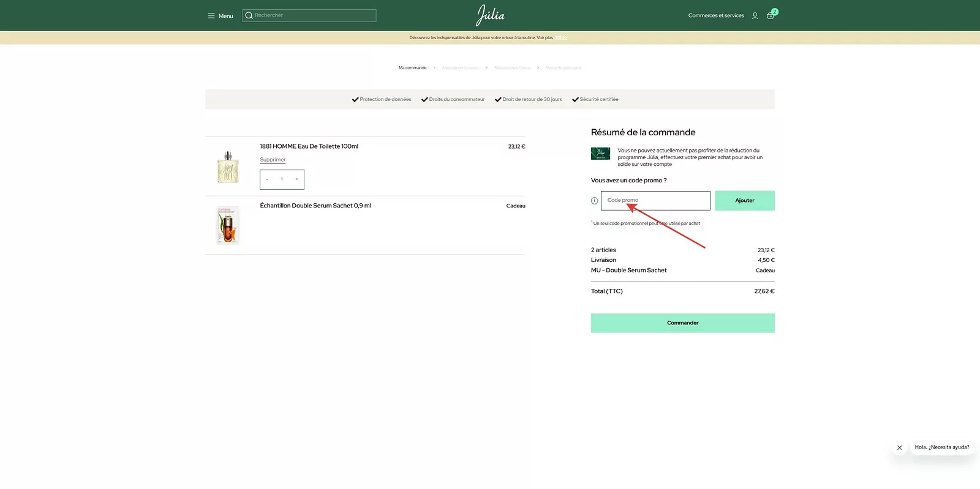
Task: Click the Menu label in header
Action: click(225, 16)
